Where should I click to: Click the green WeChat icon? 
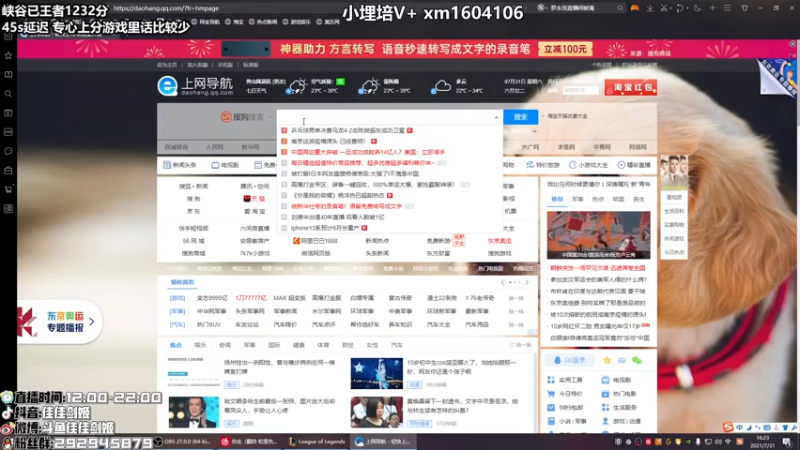(x=637, y=360)
